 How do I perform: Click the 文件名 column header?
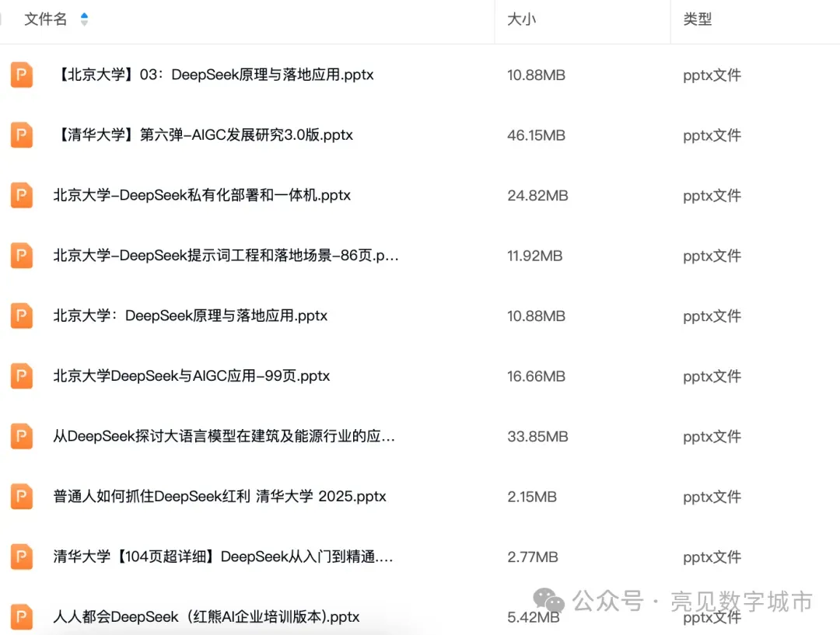[46, 19]
